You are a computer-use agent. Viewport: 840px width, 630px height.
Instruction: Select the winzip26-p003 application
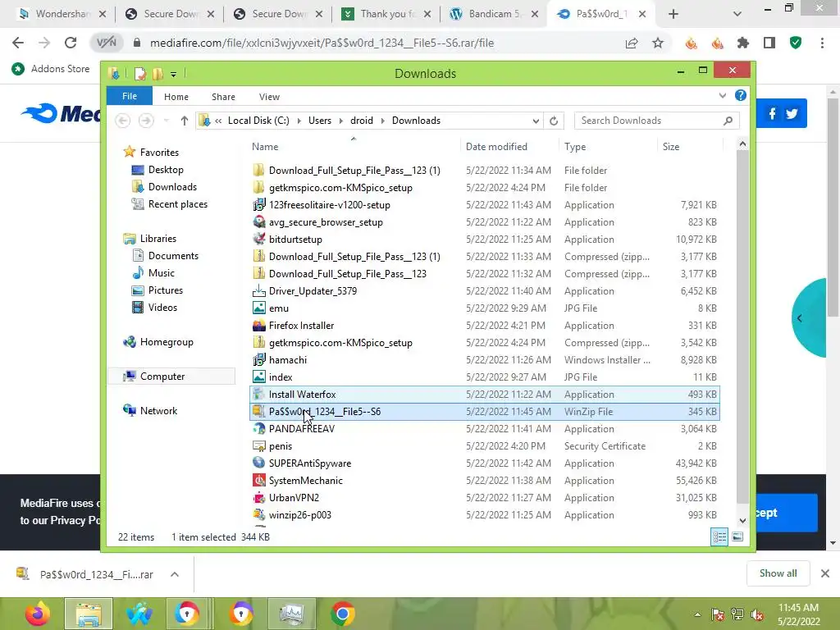coord(485,515)
